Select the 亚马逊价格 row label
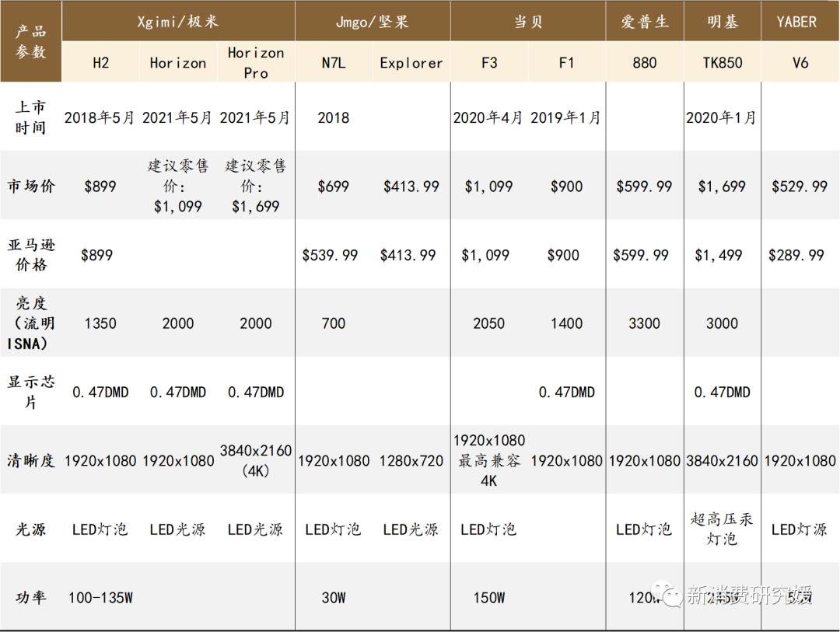The width and height of the screenshot is (840, 632). [31, 254]
